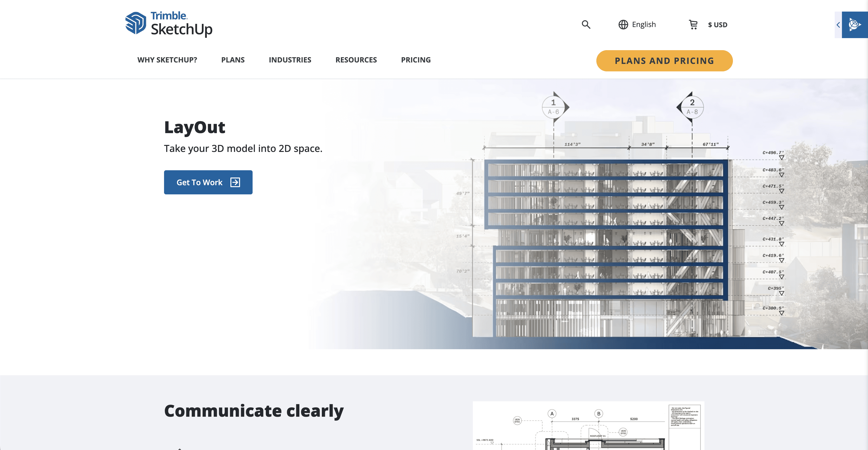Open the Why SketchUp? menu
The image size is (868, 450).
167,60
